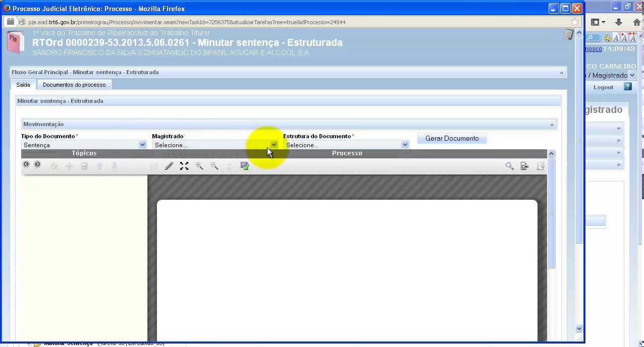Click the search box in background window
The height and width of the screenshot is (347, 644).
(x=593, y=38)
